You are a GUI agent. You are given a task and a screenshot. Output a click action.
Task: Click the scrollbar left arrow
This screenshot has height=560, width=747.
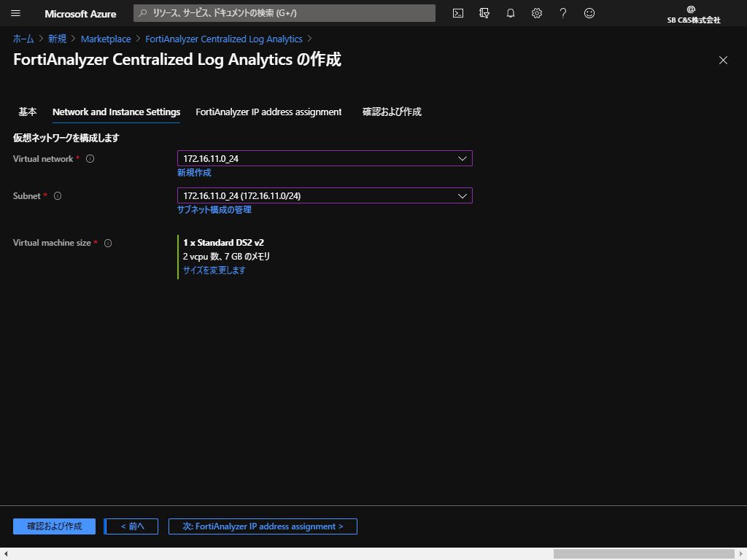(x=6, y=554)
